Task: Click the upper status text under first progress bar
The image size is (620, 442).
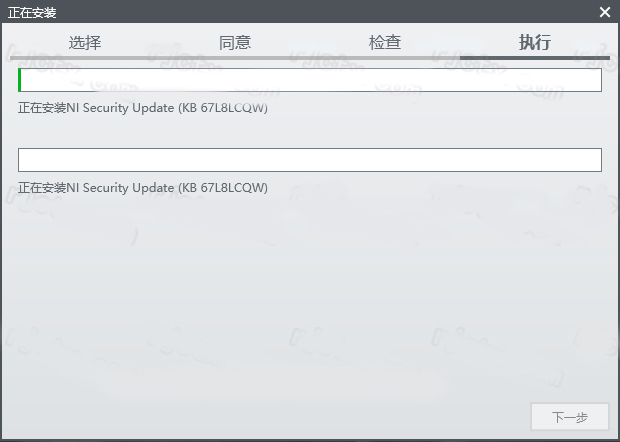Action: pyautogui.click(x=142, y=107)
